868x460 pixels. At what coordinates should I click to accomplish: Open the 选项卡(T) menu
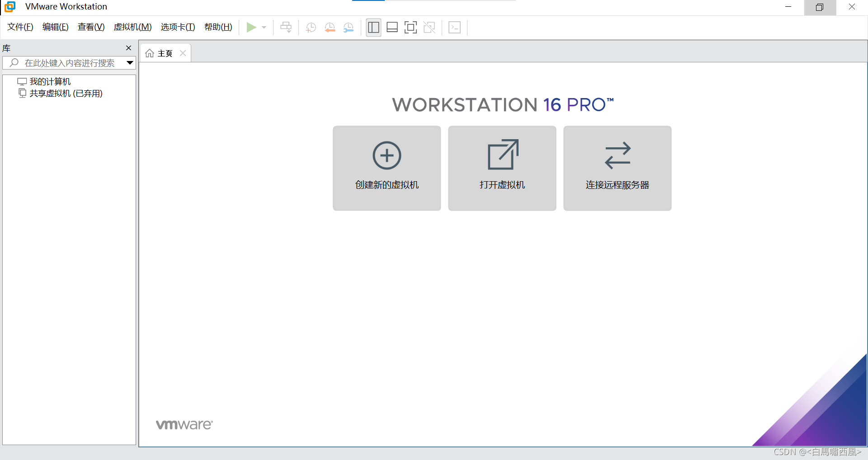pos(178,27)
